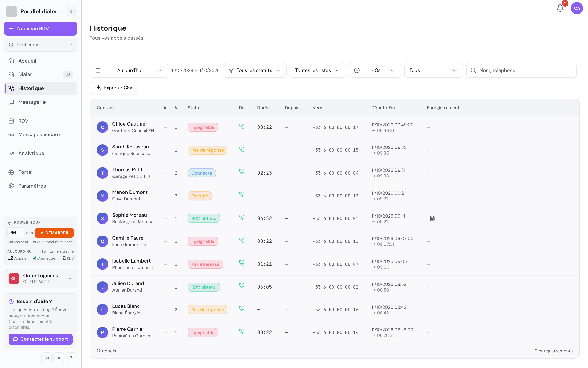588x368 pixels.
Task: Open the RDV sidebar item
Action: (x=41, y=121)
